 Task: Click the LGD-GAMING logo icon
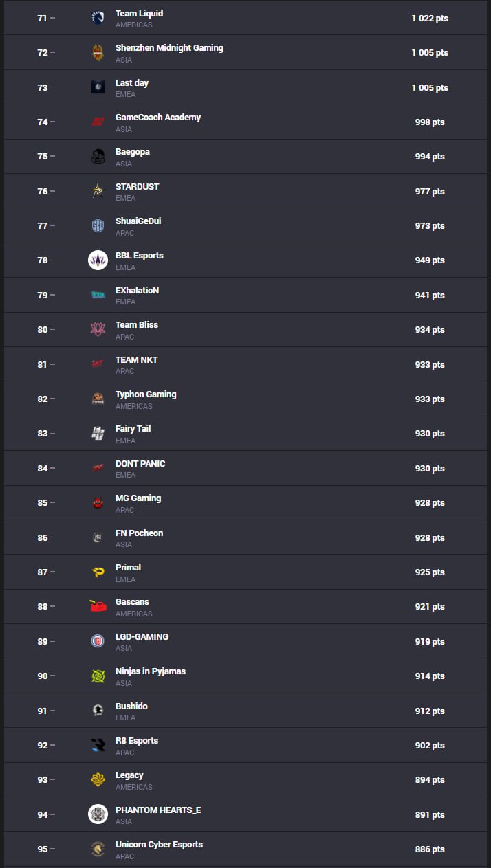point(98,641)
